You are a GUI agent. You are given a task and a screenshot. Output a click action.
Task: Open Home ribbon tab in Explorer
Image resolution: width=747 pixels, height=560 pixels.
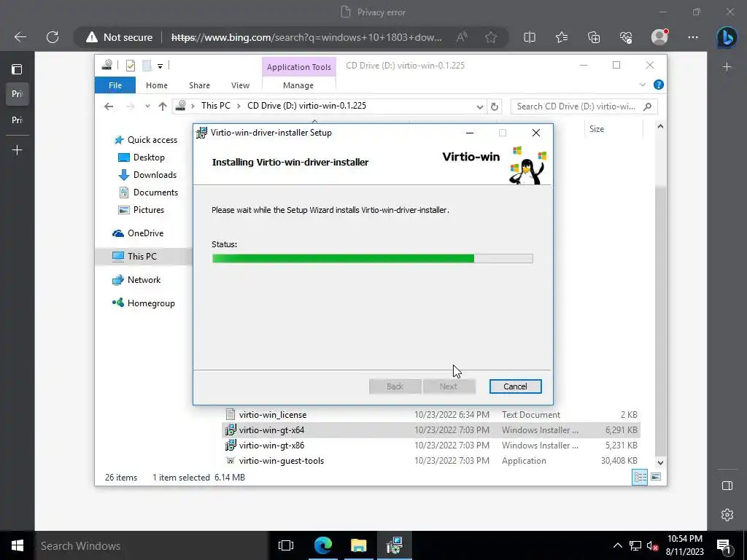pos(157,85)
